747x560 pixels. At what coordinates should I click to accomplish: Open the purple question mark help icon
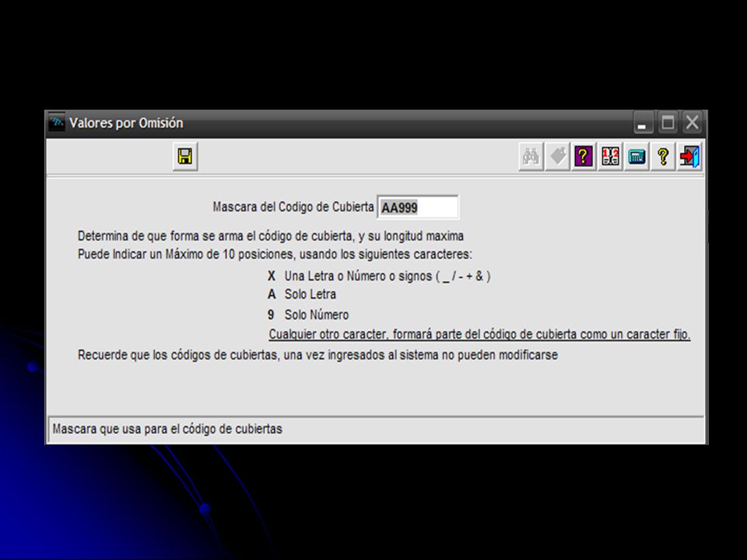click(x=584, y=156)
